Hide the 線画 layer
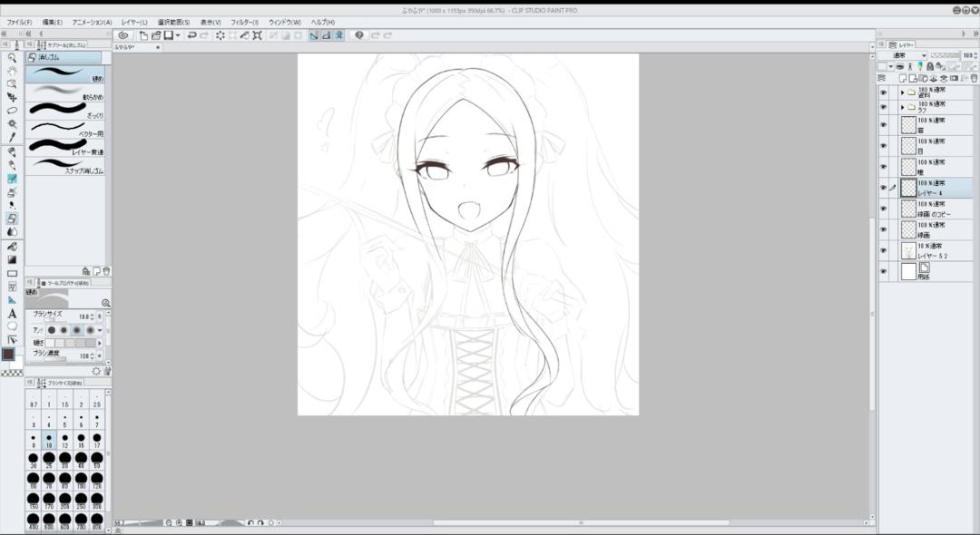Viewport: 980px width, 535px height. [883, 229]
